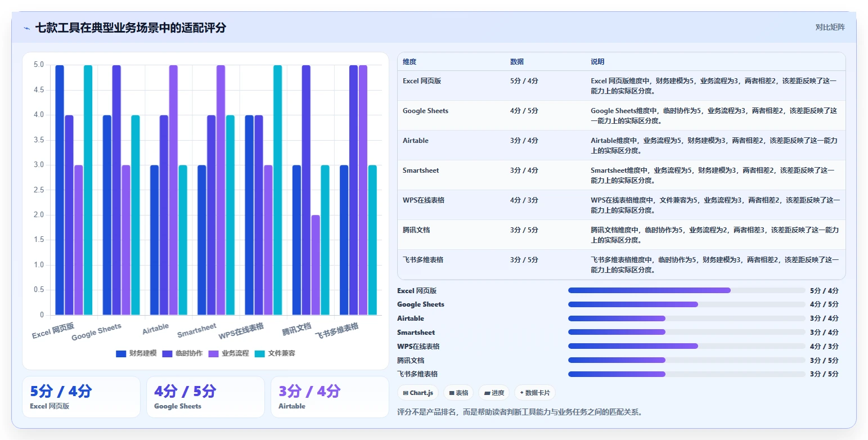Open the 4分 / 5分 Google Sheets stat card
The image size is (868, 440).
(x=205, y=397)
